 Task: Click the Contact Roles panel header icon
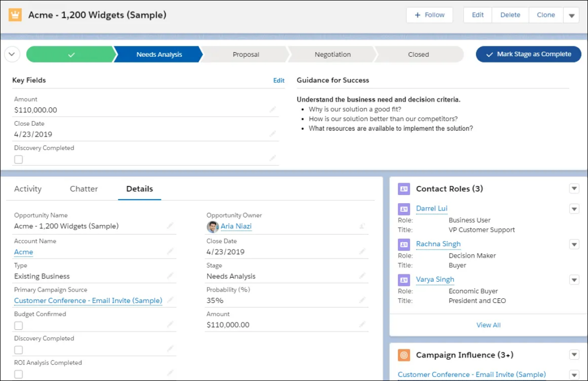click(x=404, y=189)
